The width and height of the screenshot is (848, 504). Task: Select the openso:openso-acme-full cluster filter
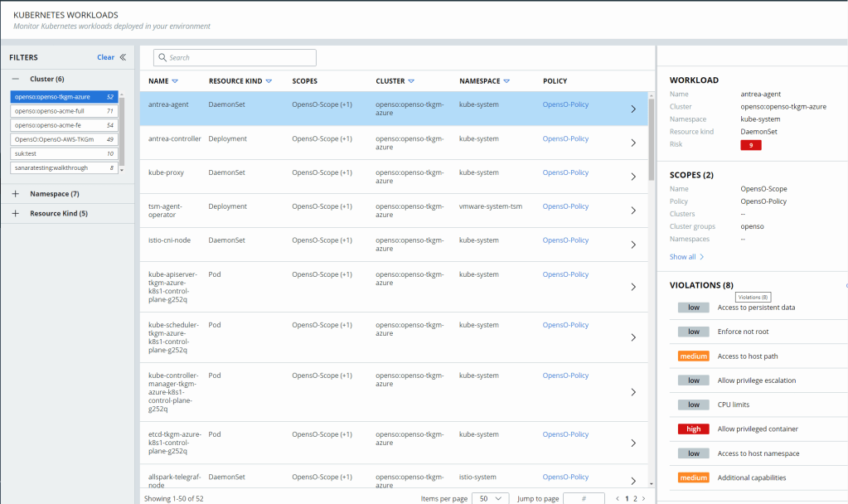pyautogui.click(x=64, y=111)
